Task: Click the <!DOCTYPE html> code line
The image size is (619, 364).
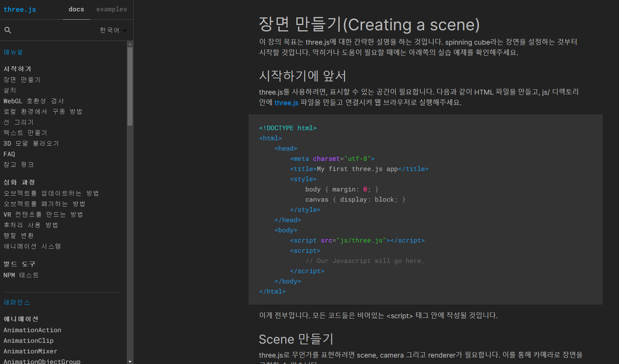Action: coord(288,128)
